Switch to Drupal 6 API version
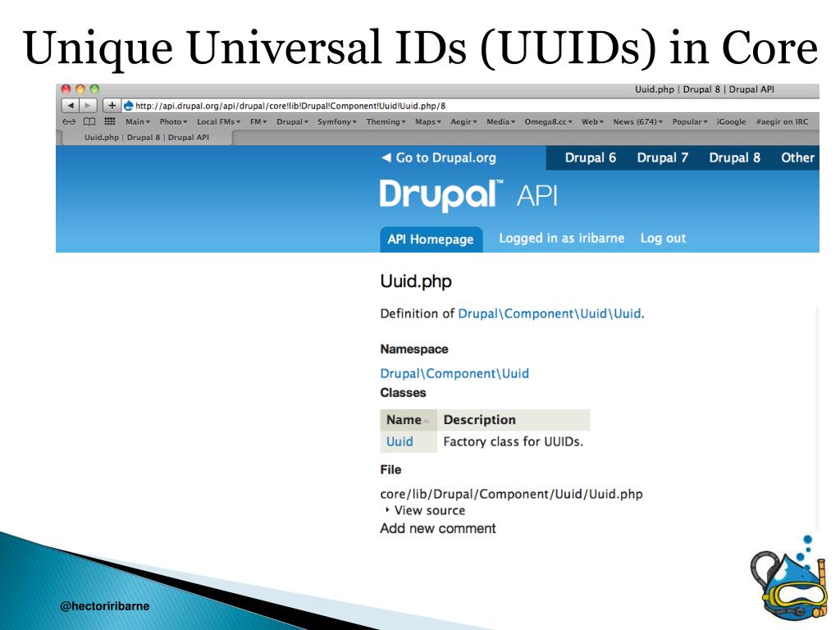 591,157
